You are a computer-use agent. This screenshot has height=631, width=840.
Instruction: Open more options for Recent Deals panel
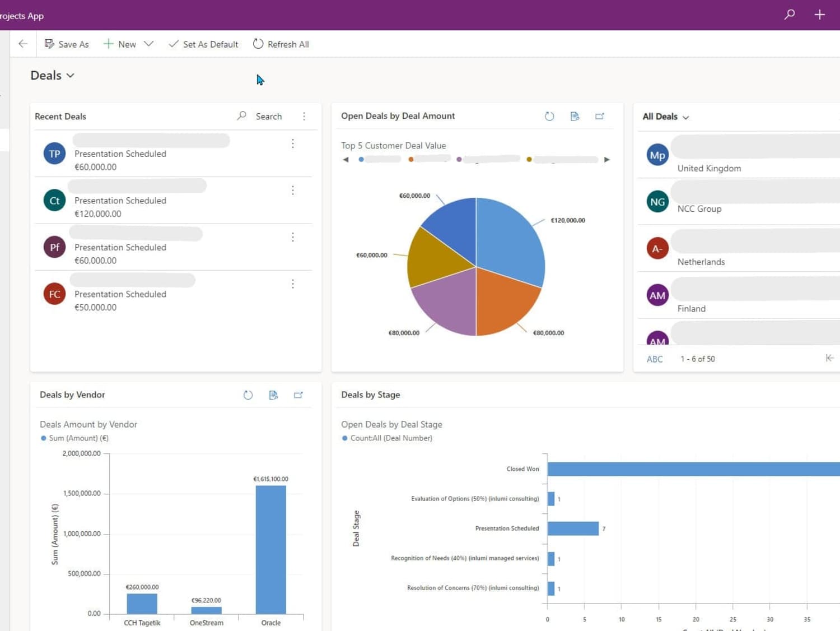coord(304,116)
